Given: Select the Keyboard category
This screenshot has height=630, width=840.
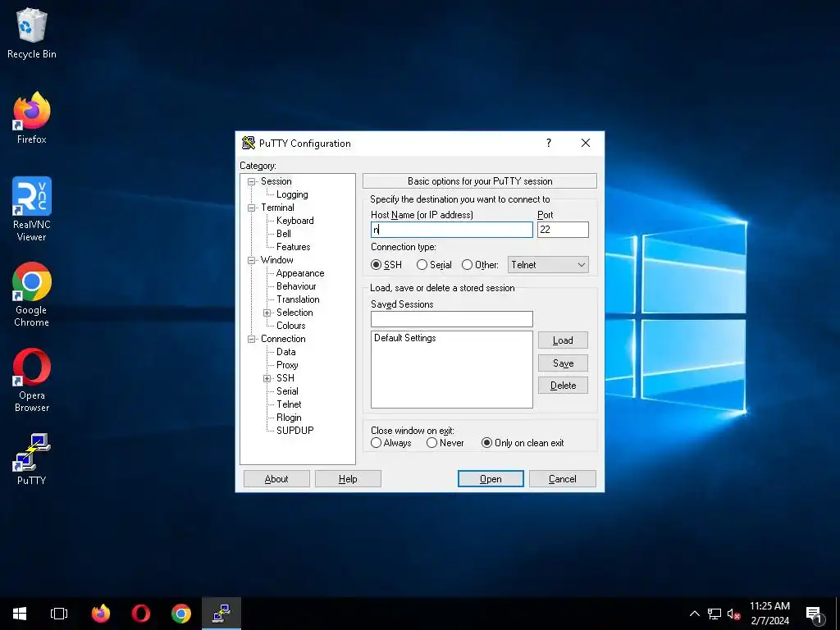Looking at the screenshot, I should coord(294,221).
